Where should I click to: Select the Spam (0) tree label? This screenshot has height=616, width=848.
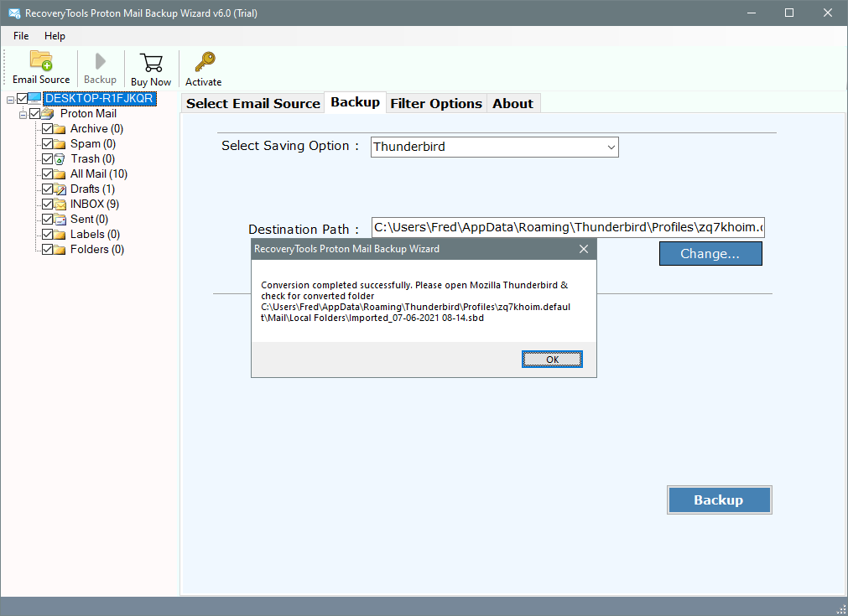tap(93, 144)
